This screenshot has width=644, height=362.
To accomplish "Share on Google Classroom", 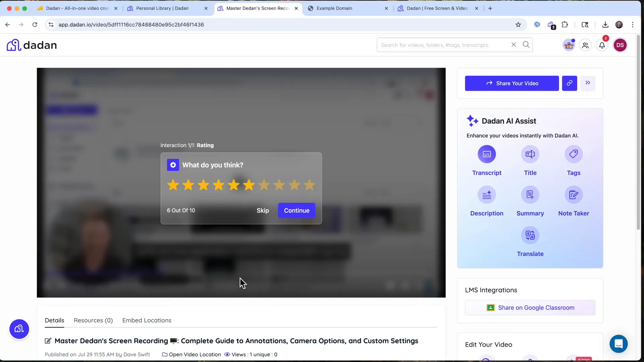I will (530, 308).
